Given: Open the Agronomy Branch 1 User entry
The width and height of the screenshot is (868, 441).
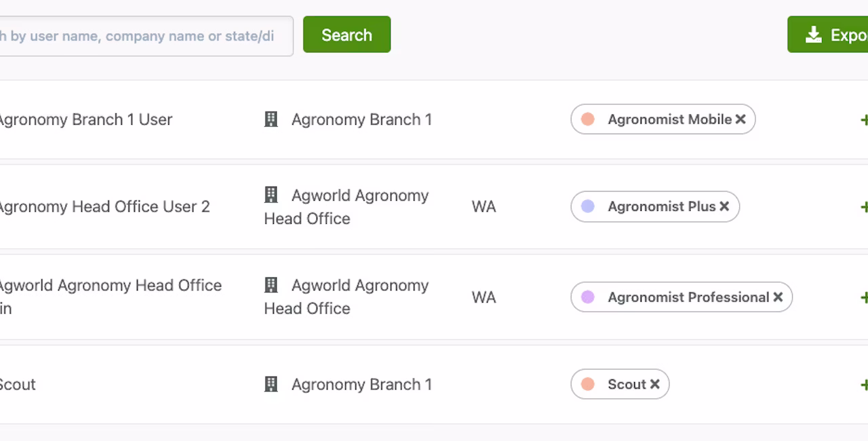Looking at the screenshot, I should [x=85, y=119].
